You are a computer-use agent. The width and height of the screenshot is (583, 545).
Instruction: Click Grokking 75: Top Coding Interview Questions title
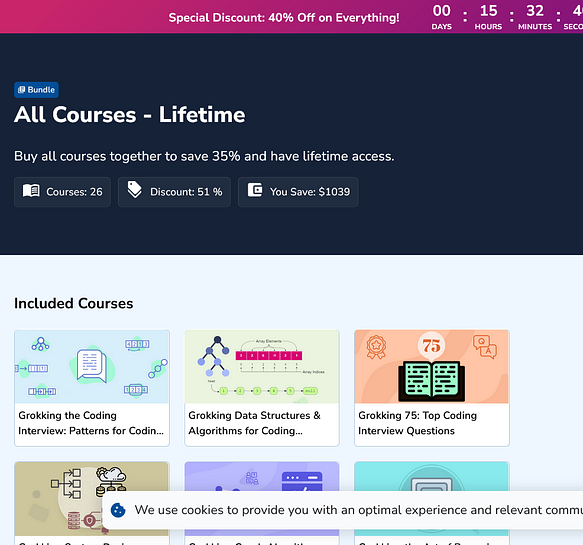(417, 423)
